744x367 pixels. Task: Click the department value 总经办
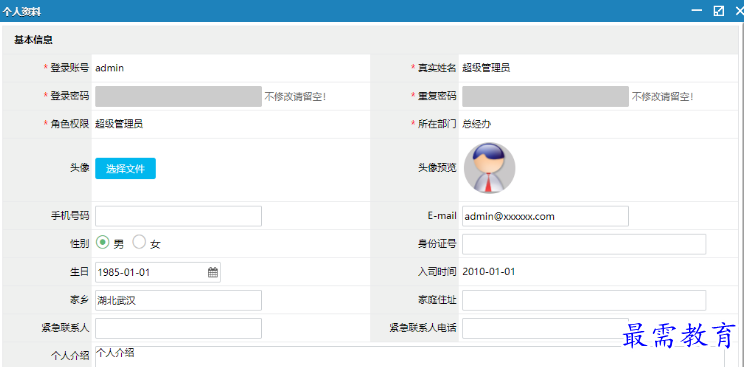(x=476, y=124)
